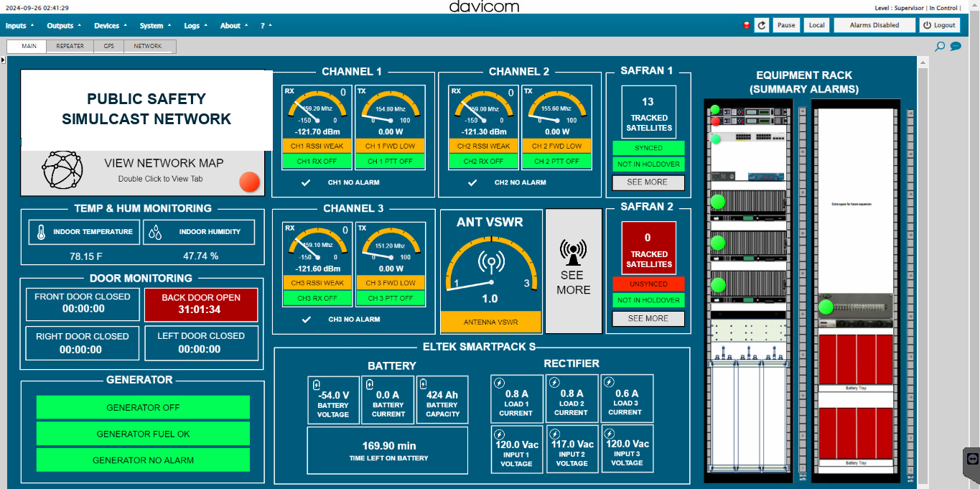Click the Input 3 Voltage lightning icon
Image resolution: width=980 pixels, height=489 pixels.
tap(609, 433)
